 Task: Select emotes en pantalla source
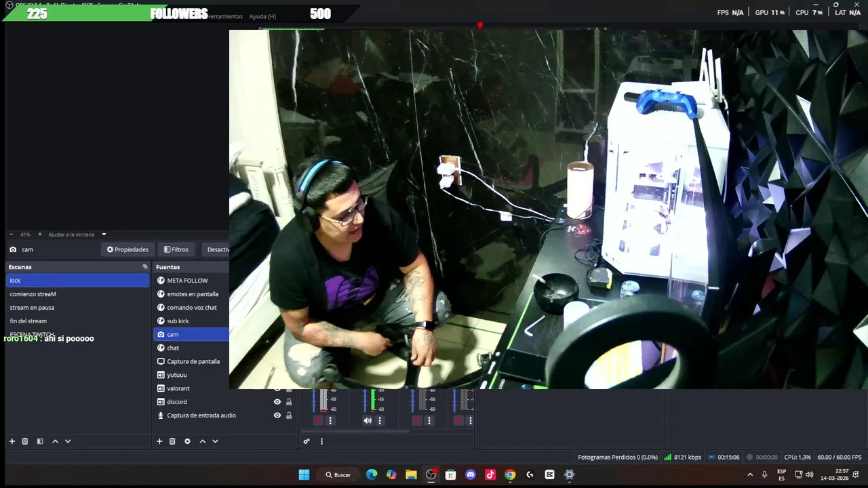tap(191, 294)
